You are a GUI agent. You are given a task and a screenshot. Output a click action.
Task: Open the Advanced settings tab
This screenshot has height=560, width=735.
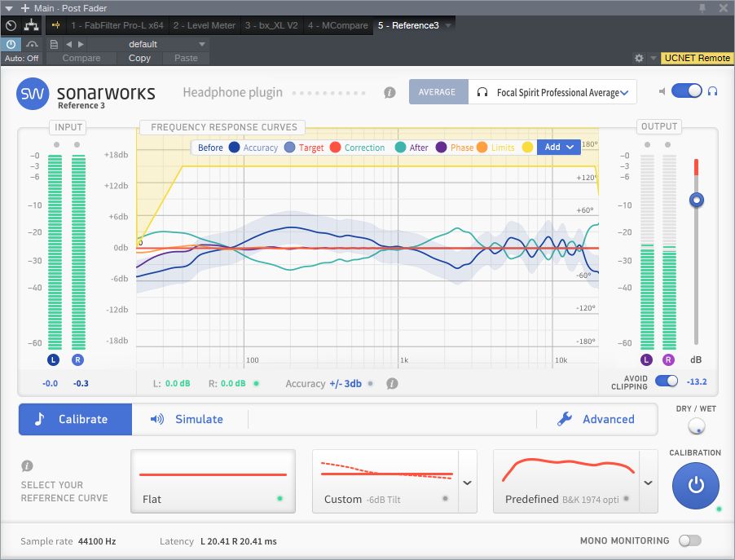[x=596, y=419]
